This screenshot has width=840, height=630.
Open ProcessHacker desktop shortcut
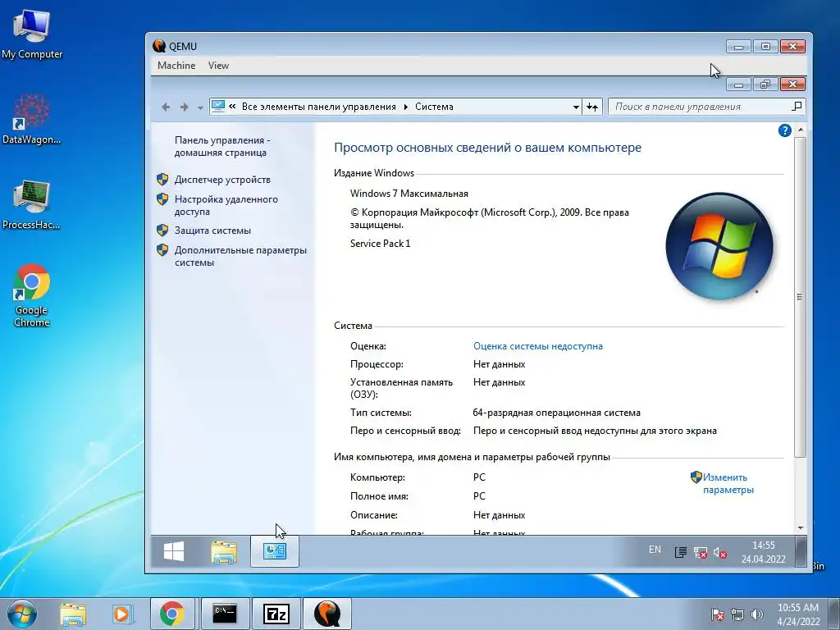tap(32, 204)
